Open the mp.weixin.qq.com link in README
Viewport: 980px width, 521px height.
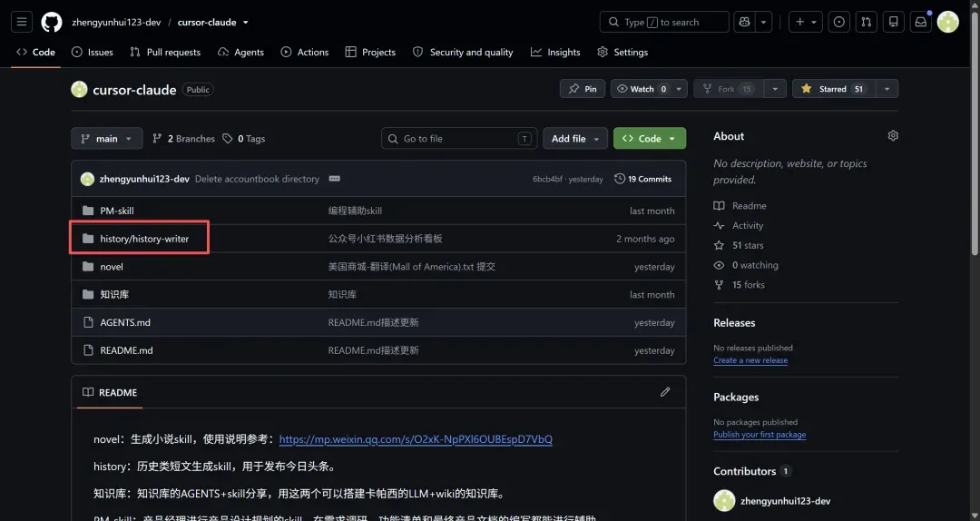pyautogui.click(x=416, y=439)
